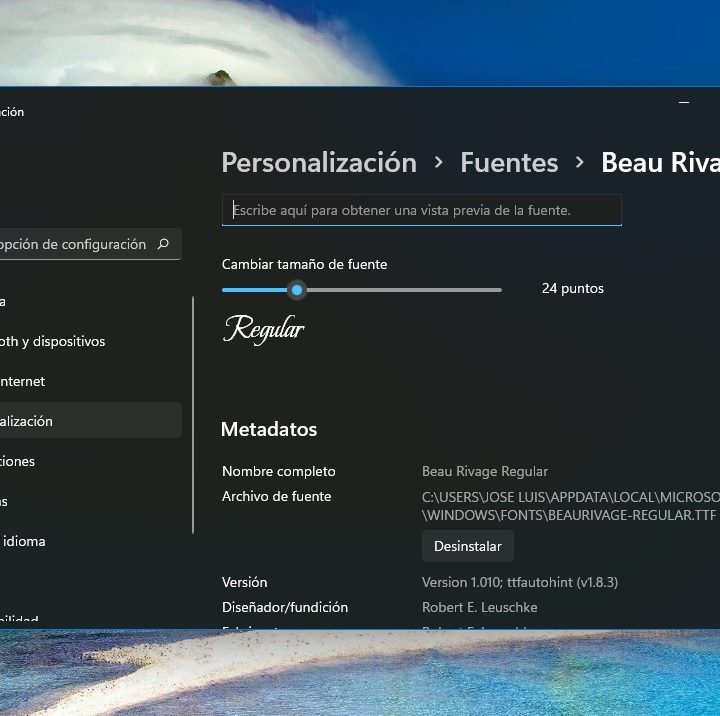Click the '24 puntos' size label

click(x=573, y=288)
